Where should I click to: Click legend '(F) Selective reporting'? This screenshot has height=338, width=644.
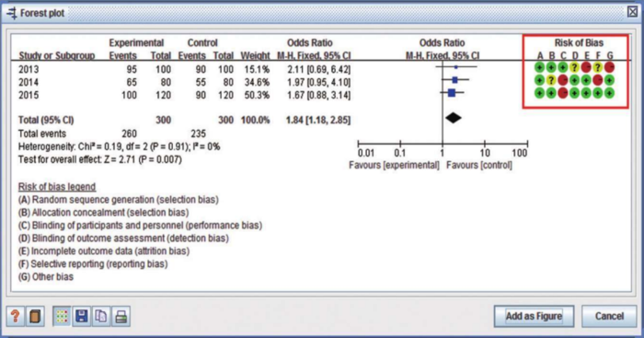(93, 263)
